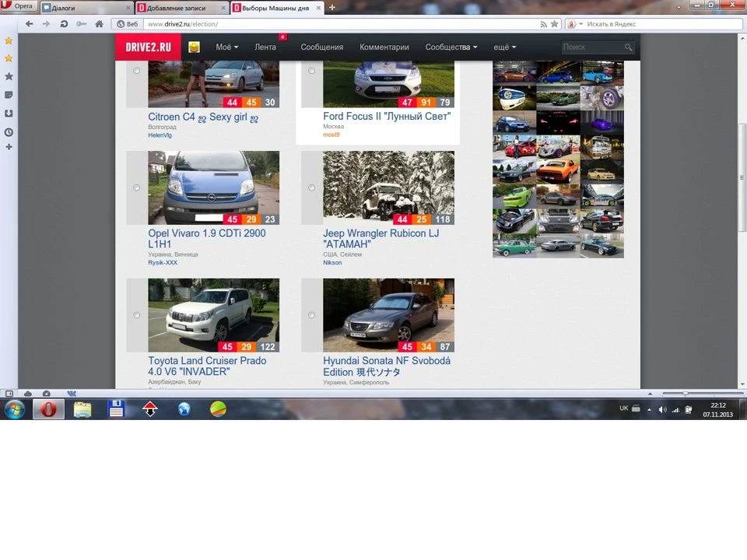Image resolution: width=747 pixels, height=560 pixels.
Task: Select the Opel Vivaro radio button
Action: point(137,187)
